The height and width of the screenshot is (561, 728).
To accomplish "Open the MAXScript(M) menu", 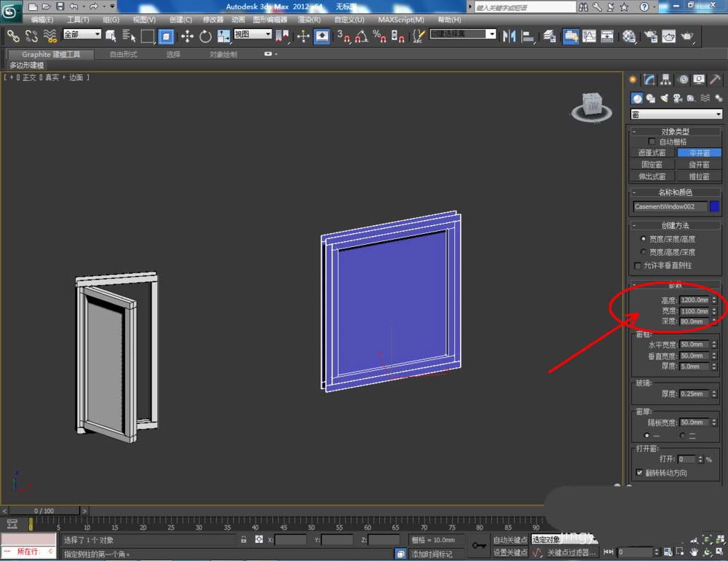I will coord(400,20).
